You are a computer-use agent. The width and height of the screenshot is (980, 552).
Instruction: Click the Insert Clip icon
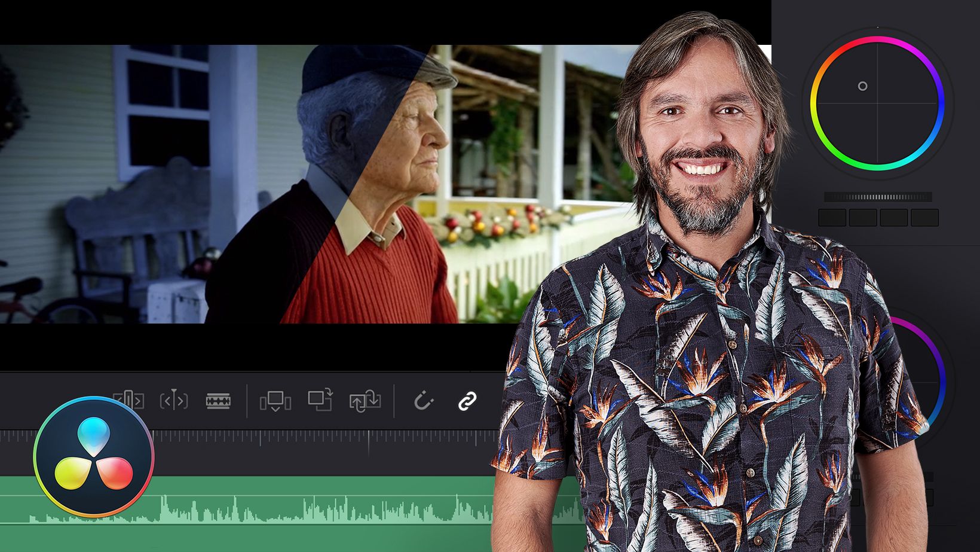pos(275,401)
